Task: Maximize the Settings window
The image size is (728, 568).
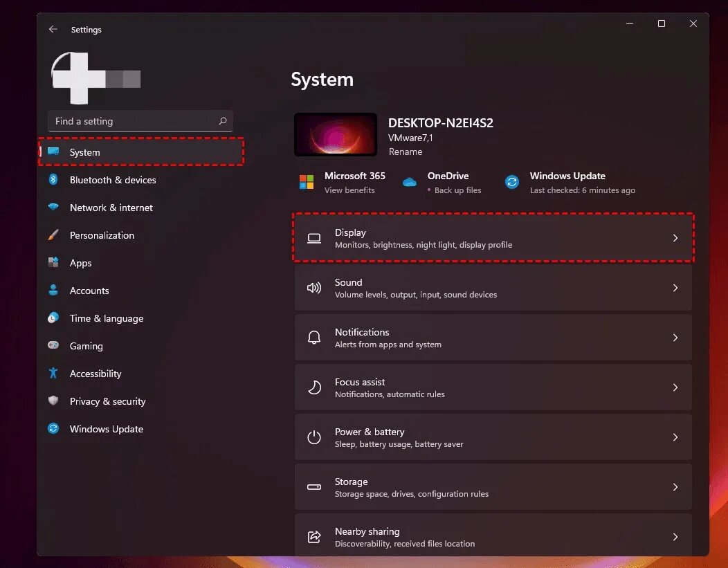Action: click(x=662, y=24)
